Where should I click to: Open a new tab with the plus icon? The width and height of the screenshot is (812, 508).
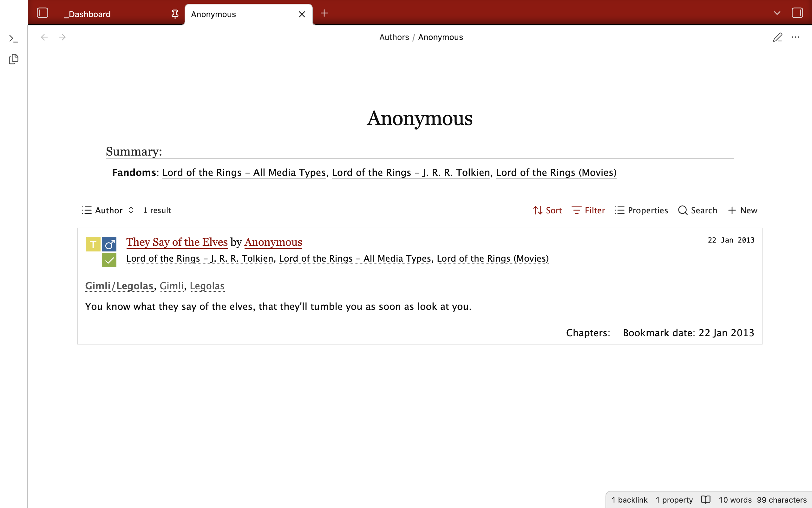pos(324,13)
